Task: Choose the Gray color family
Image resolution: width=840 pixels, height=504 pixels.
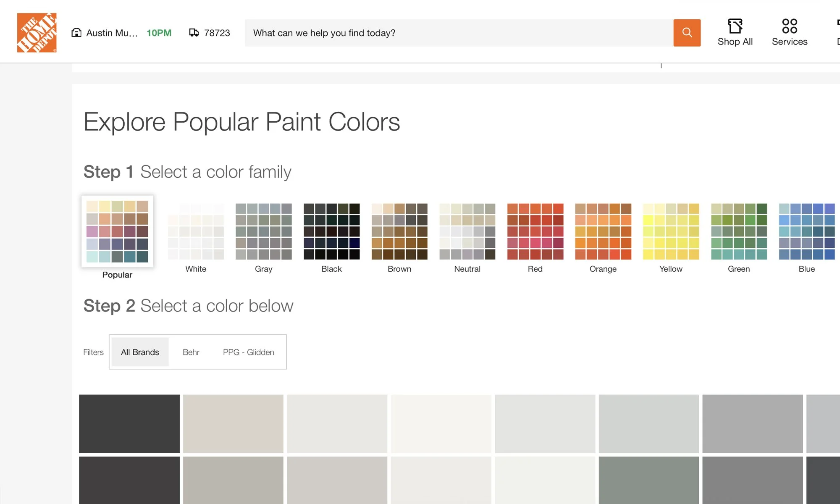Action: [263, 231]
